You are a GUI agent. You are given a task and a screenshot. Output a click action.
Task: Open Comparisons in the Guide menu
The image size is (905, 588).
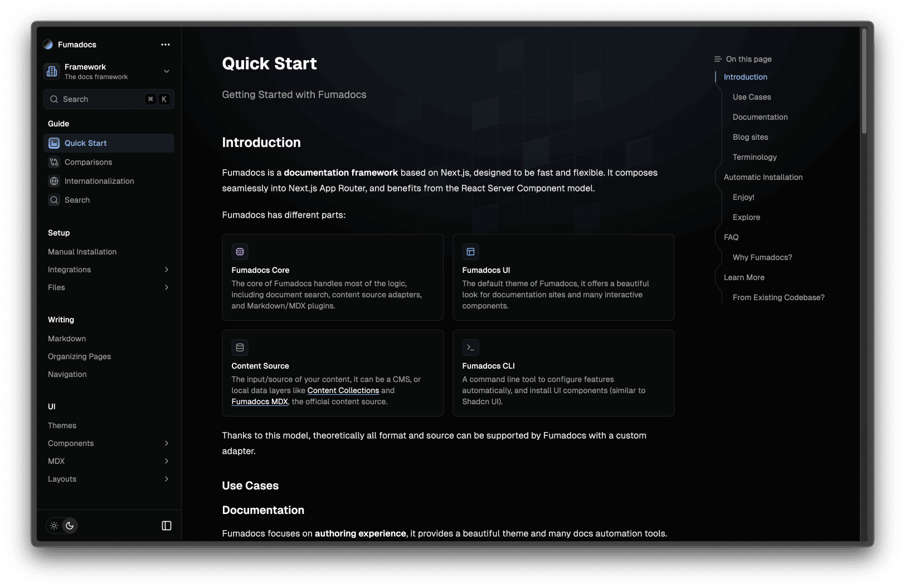[88, 162]
